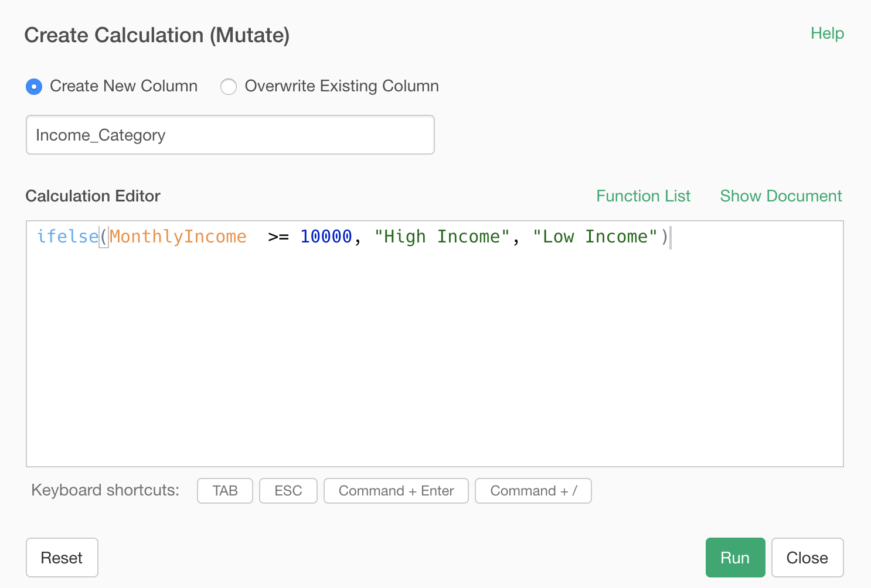Click the Create Calculation (Mutate) title
871x588 pixels.
[x=156, y=35]
